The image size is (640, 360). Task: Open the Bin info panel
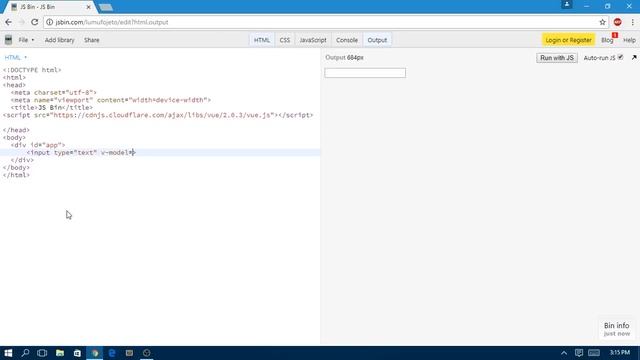click(x=616, y=329)
